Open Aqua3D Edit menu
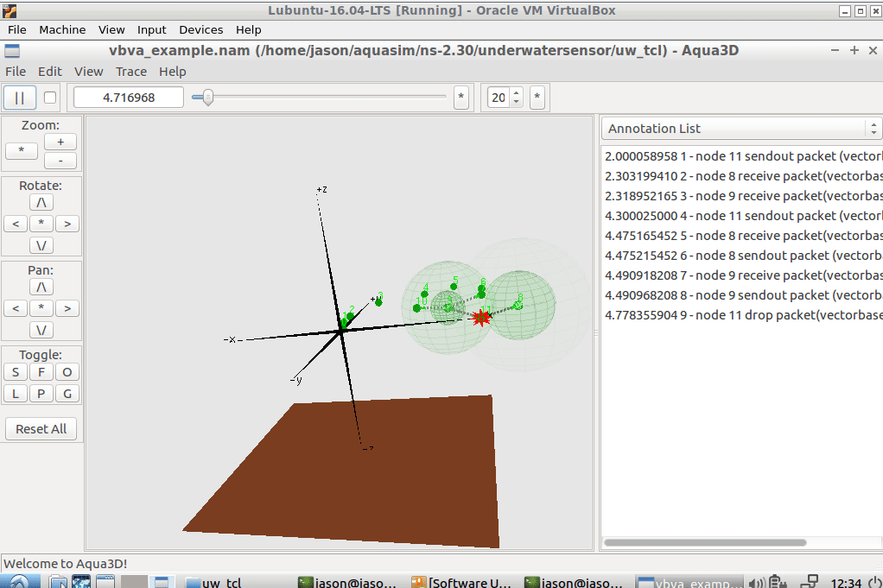This screenshot has width=883, height=588. (49, 72)
